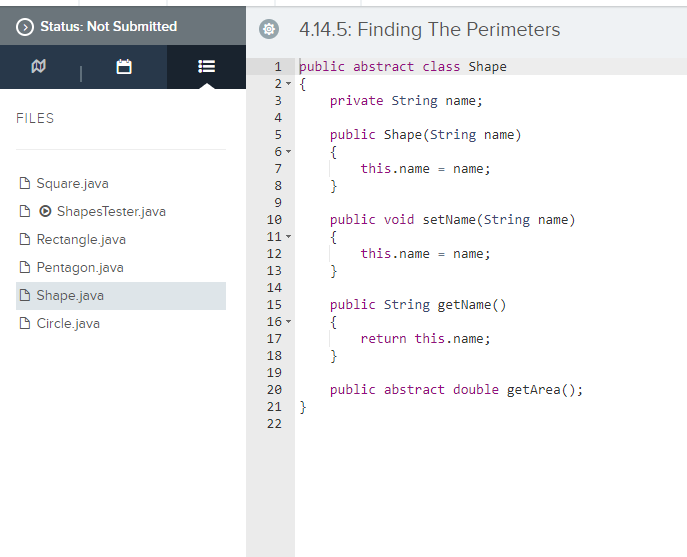Place cursor on line 1 class declaration
Viewport: 687px width, 557px height.
[403, 67]
